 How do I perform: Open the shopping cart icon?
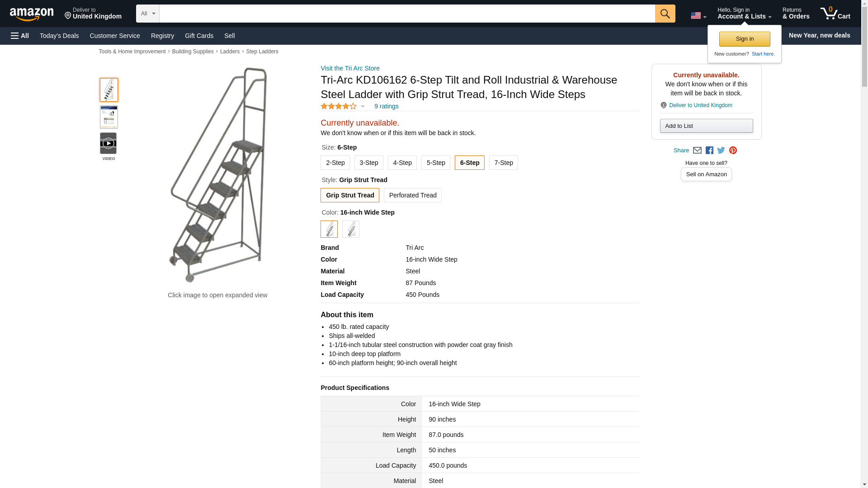click(x=835, y=14)
